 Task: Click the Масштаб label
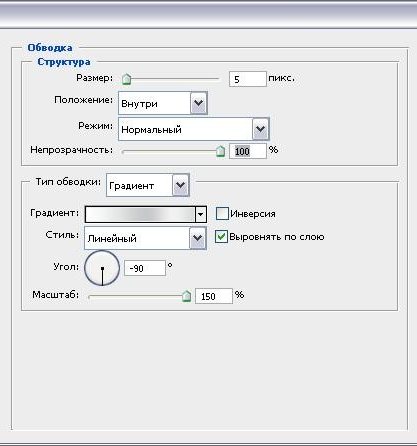[56, 295]
